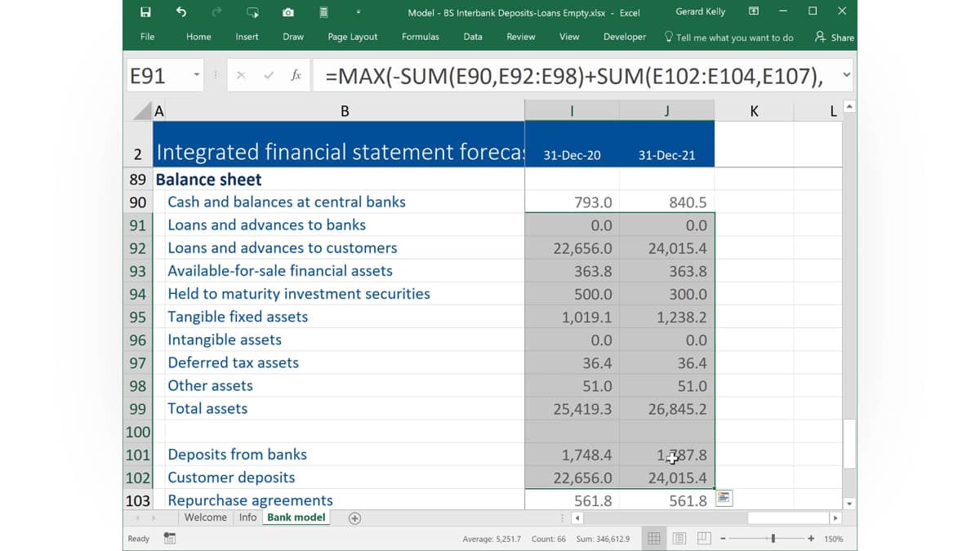
Task: Select column J header
Action: point(667,111)
